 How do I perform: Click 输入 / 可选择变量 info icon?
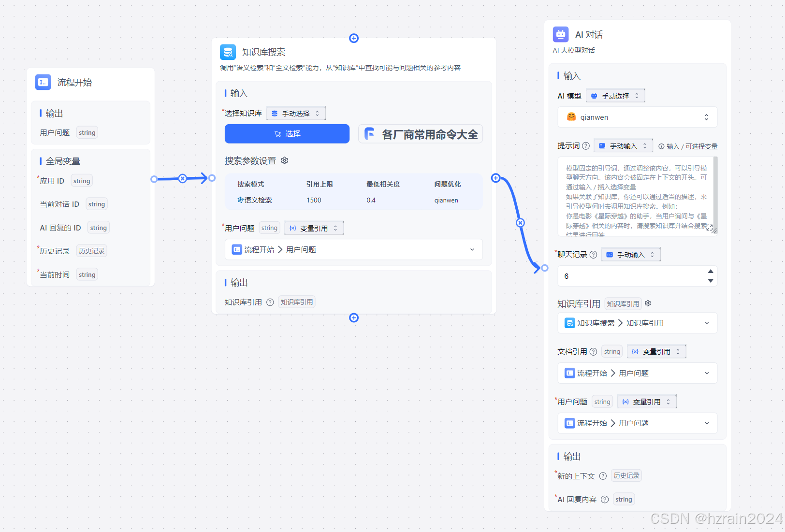pos(661,146)
